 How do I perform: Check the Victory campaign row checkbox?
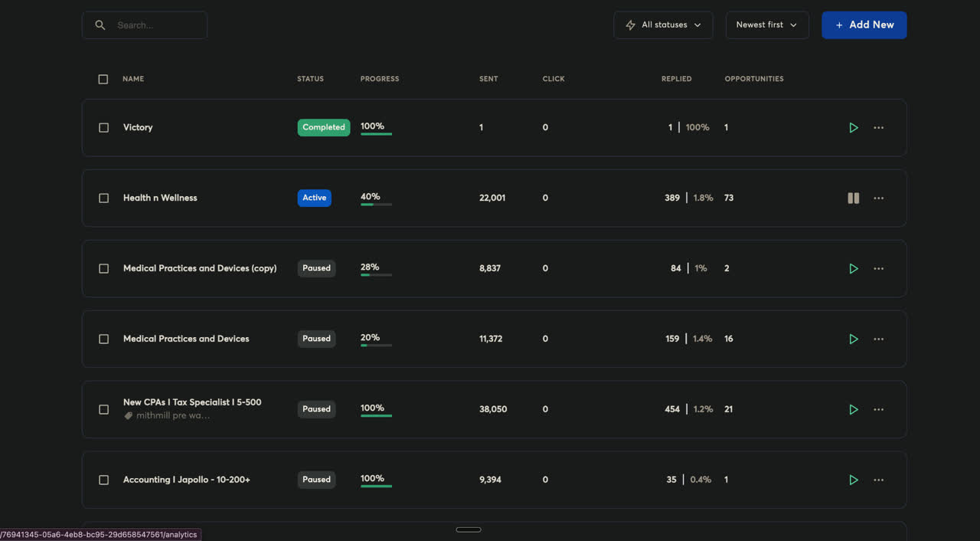pos(103,127)
